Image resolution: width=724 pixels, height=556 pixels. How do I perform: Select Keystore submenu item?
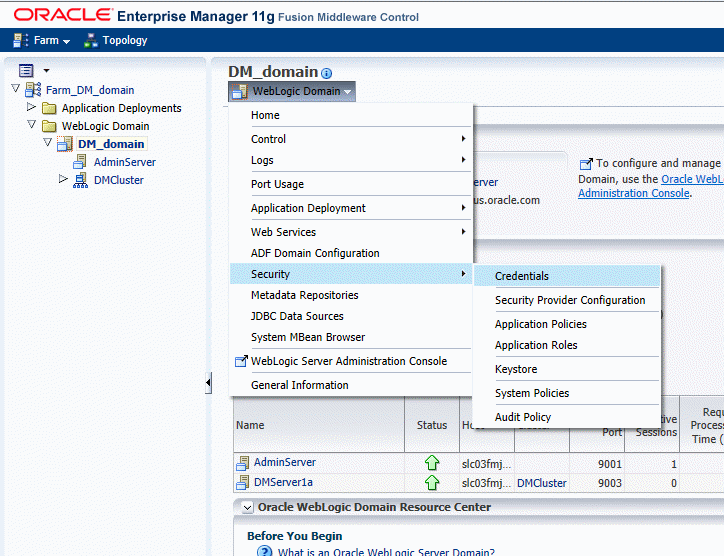567,369
